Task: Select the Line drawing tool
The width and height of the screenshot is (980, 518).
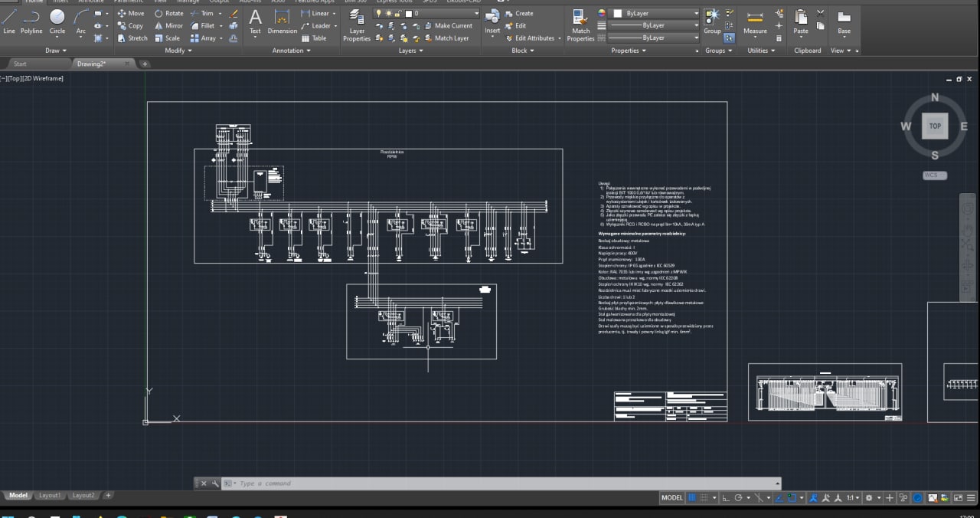Action: [x=9, y=21]
